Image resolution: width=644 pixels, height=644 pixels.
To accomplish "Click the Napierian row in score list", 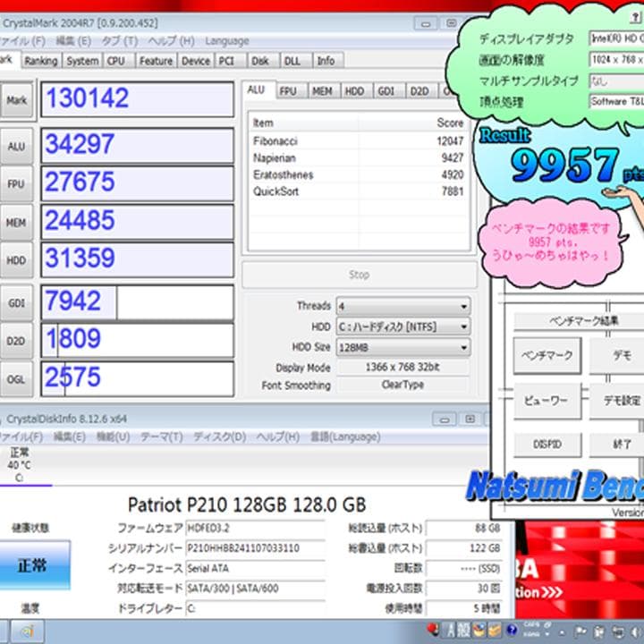I will (x=358, y=158).
